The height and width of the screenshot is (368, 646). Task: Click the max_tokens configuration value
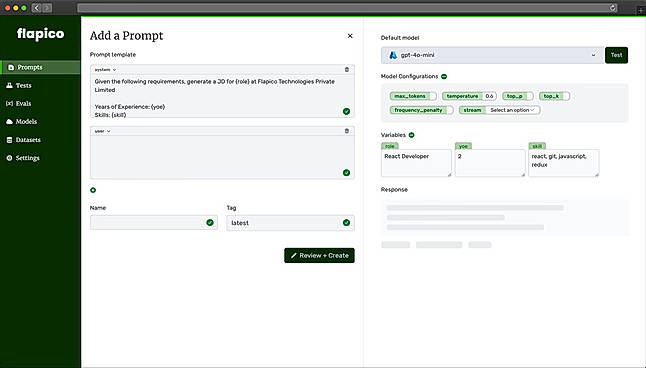click(x=432, y=96)
